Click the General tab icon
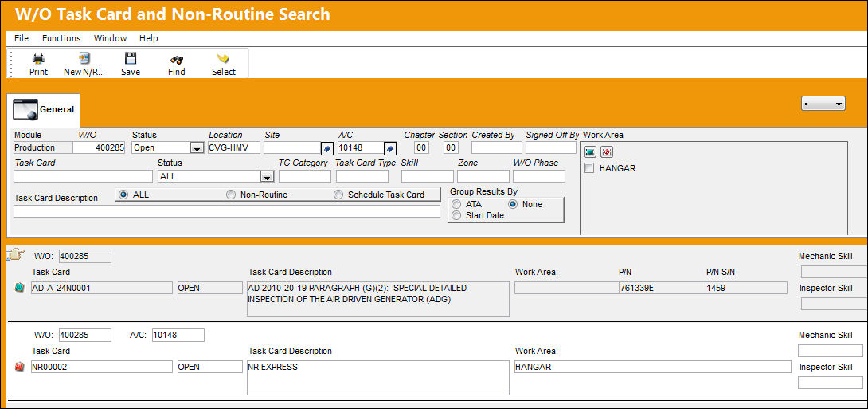Screen dimensions: 868x409 tap(25, 109)
